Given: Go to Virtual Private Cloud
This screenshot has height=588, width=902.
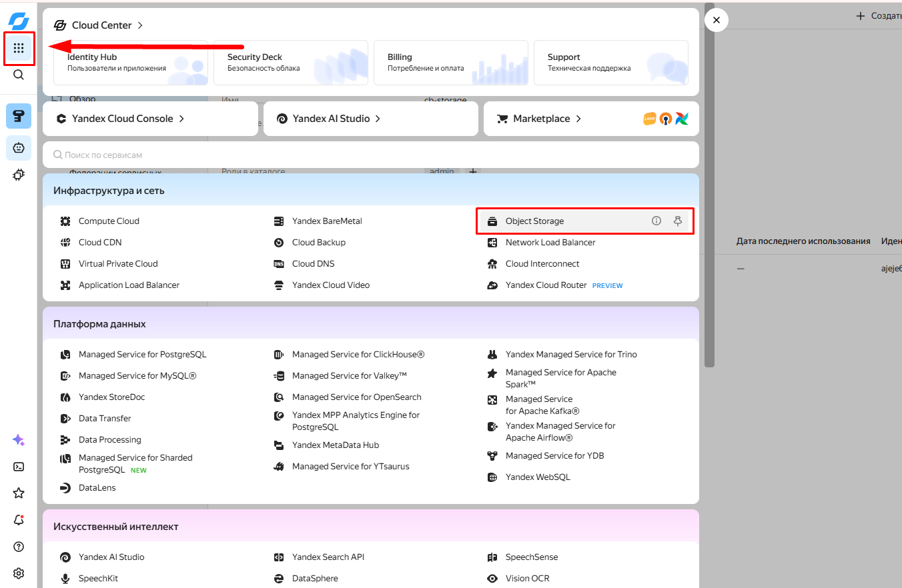Looking at the screenshot, I should pyautogui.click(x=118, y=263).
